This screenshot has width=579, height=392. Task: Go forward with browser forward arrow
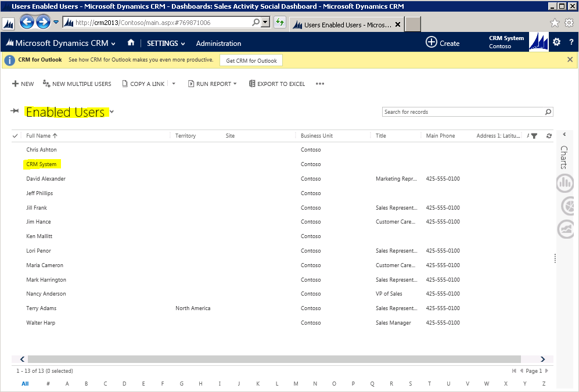[x=43, y=22]
